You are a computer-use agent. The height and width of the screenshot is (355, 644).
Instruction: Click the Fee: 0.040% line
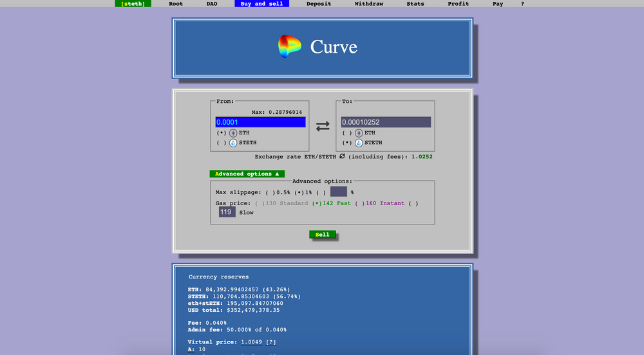[x=207, y=323]
